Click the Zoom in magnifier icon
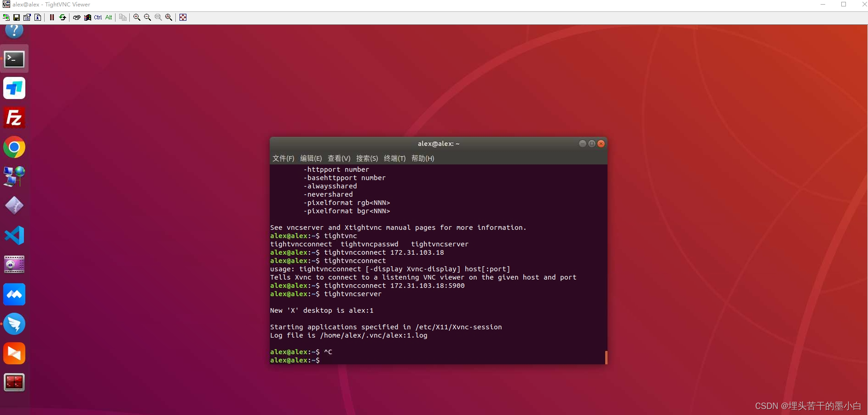The height and width of the screenshot is (415, 868). click(x=137, y=18)
